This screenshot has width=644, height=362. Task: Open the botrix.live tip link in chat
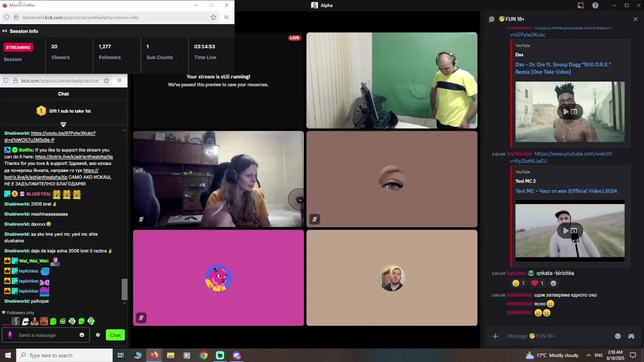click(73, 157)
